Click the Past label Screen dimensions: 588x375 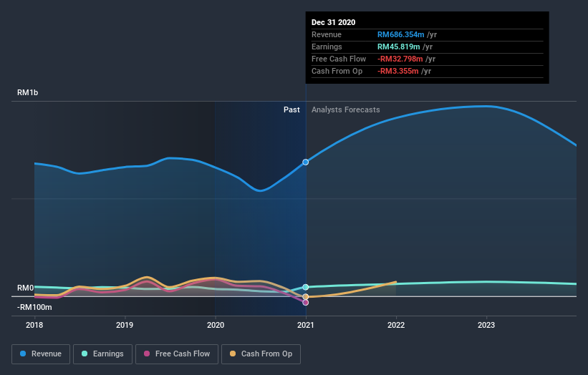291,109
